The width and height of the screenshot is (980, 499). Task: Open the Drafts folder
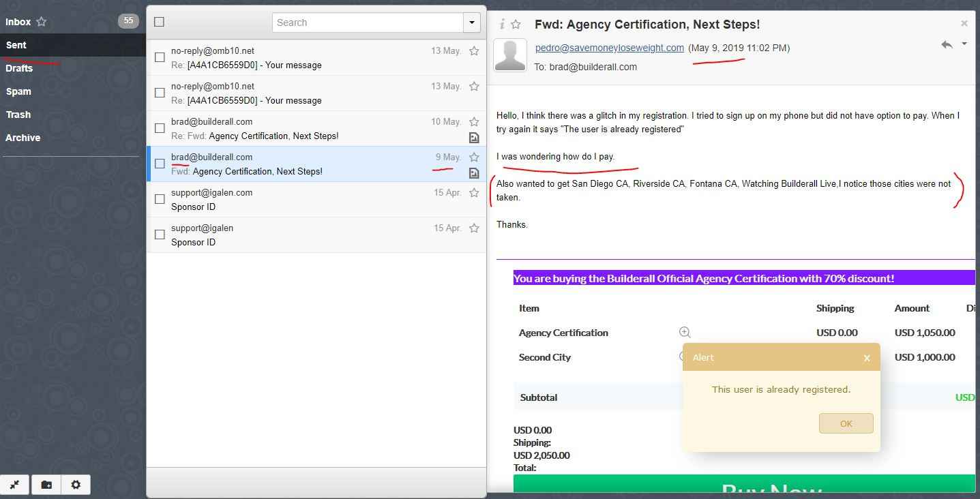19,68
